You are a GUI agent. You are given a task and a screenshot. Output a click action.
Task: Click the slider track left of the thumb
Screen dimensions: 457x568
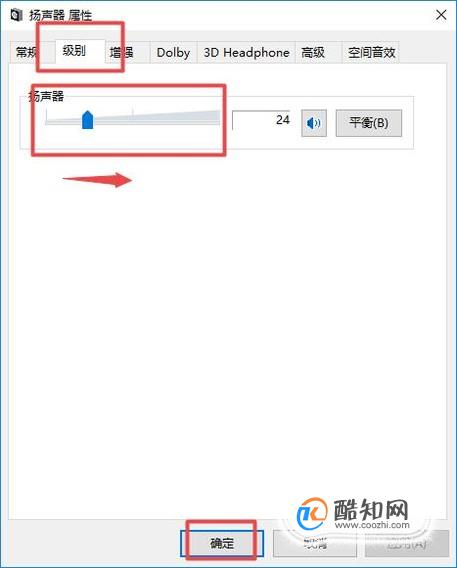tap(64, 122)
